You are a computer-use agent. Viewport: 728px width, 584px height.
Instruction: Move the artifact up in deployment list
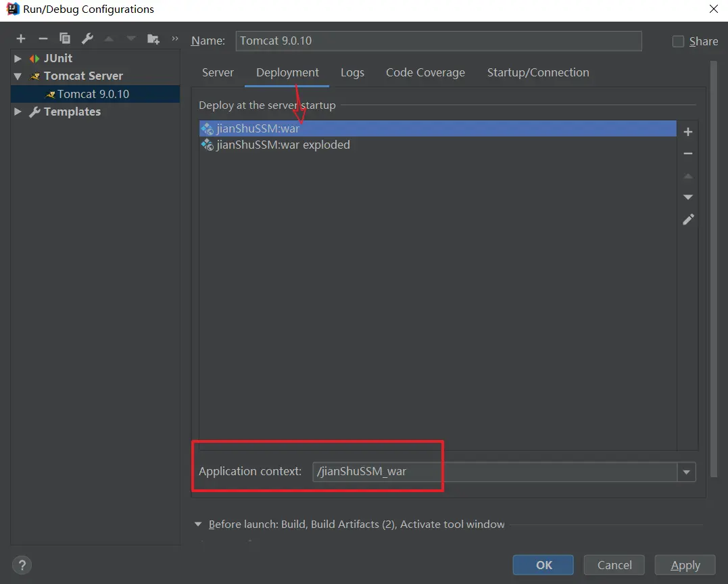(x=688, y=176)
